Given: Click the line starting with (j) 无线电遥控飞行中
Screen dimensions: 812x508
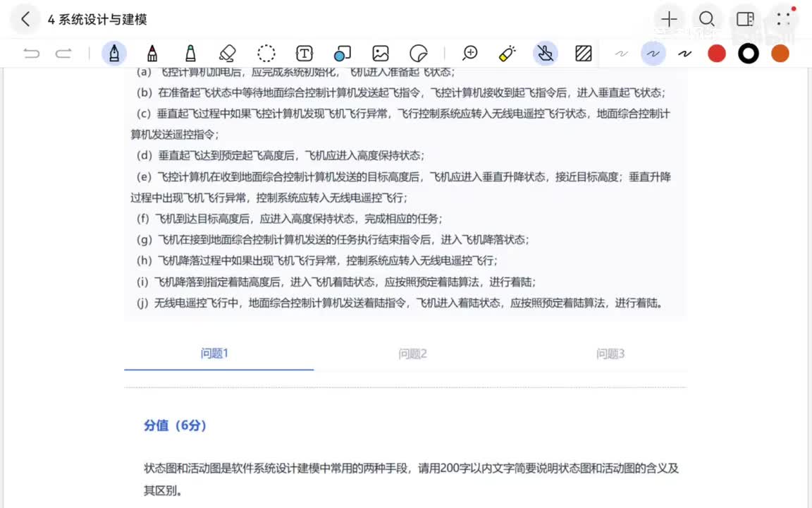Looking at the screenshot, I should point(399,303).
